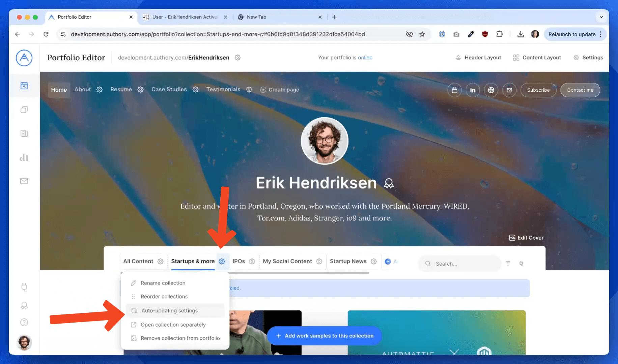Screen dimensions: 618x364
Task: Open the About page tab
Action: (x=83, y=89)
